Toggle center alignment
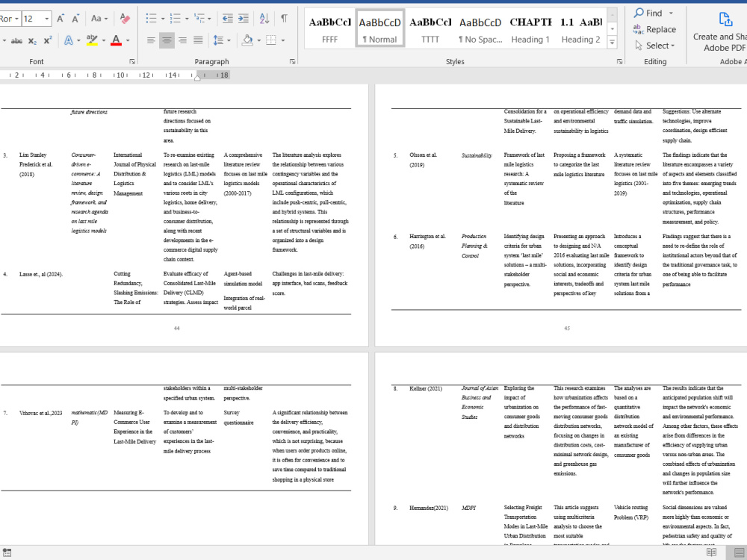The height and width of the screenshot is (560, 747). click(167, 40)
